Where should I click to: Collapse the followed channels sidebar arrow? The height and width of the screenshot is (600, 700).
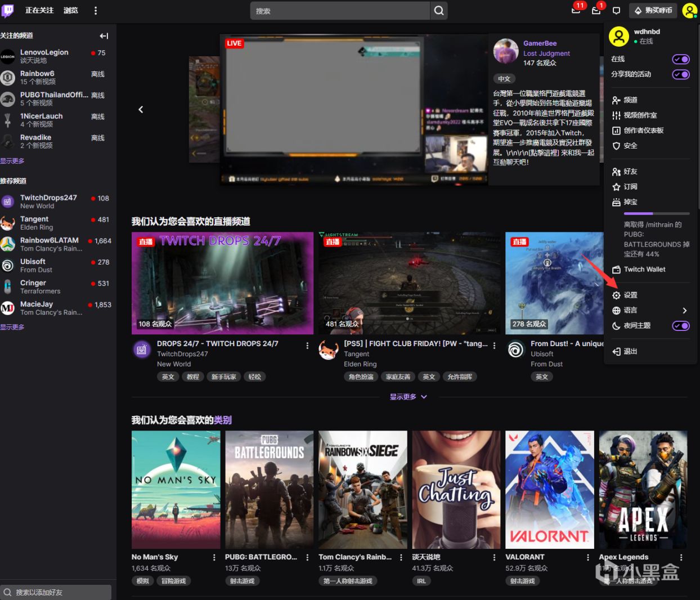104,35
